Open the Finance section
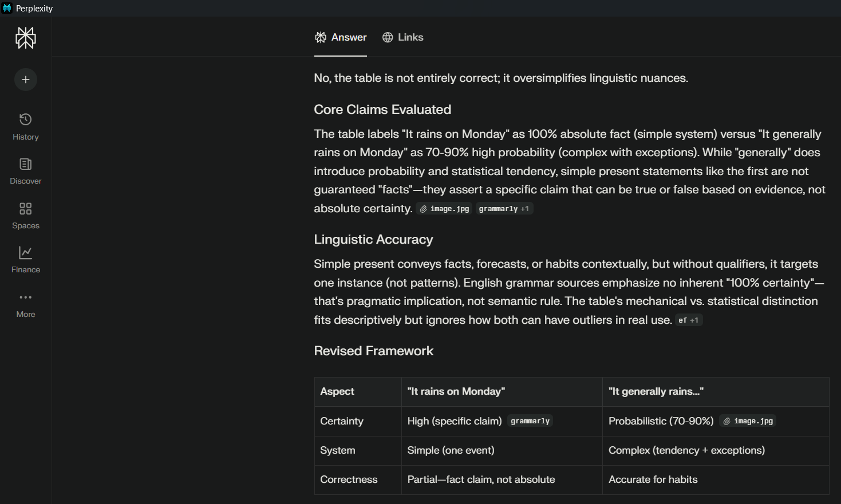This screenshot has height=504, width=841. (x=26, y=259)
